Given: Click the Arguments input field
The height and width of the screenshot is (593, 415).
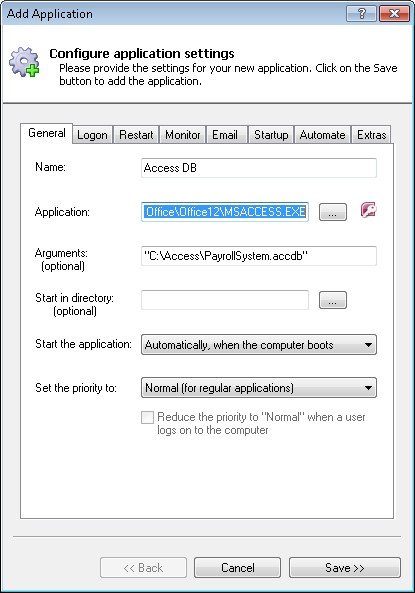Looking at the screenshot, I should click(x=259, y=256).
